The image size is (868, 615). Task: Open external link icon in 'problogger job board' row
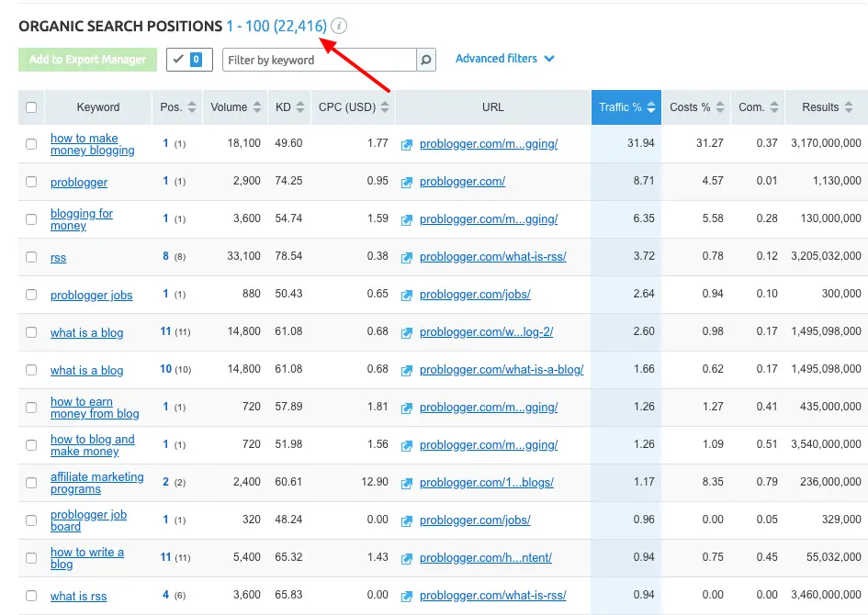coord(407,521)
